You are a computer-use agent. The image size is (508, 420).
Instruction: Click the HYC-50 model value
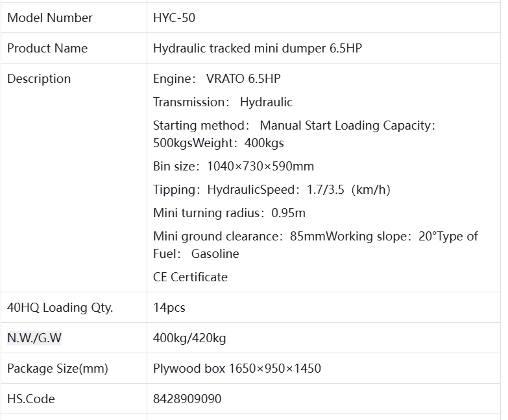(174, 18)
